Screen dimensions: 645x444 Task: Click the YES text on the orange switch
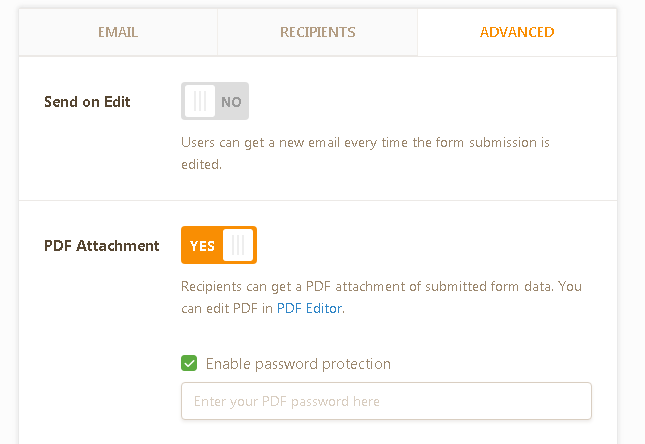pyautogui.click(x=202, y=246)
